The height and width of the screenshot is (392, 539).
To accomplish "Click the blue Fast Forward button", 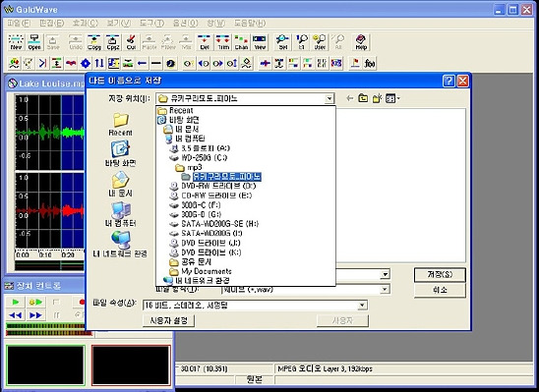I will [35, 315].
